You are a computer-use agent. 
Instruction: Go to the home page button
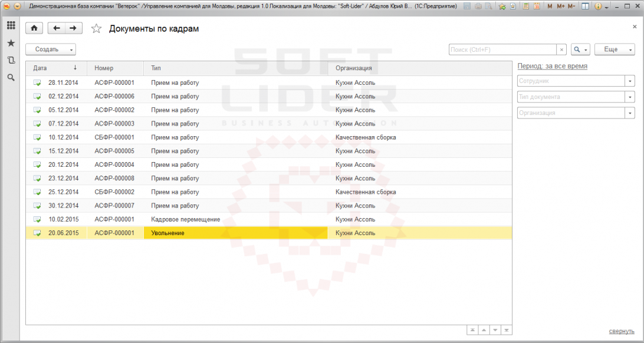[x=34, y=28]
